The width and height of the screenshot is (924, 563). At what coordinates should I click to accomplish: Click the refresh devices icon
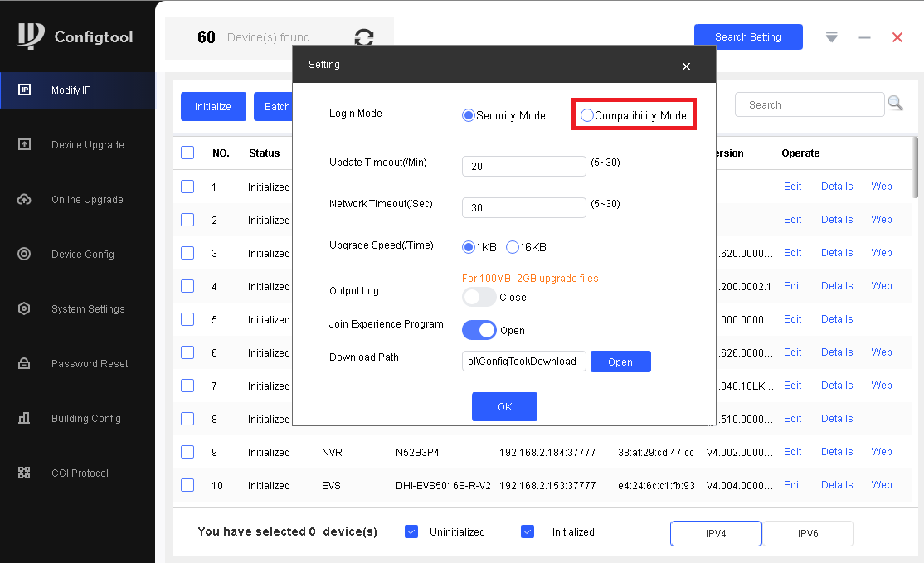[363, 37]
